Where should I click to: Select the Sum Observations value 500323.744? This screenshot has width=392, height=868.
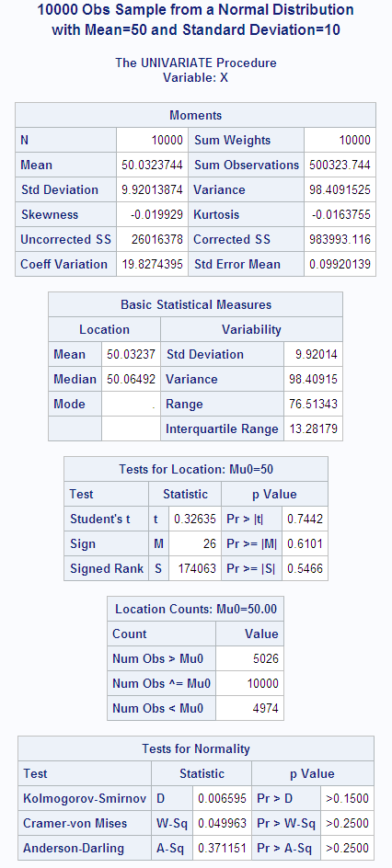[340, 165]
